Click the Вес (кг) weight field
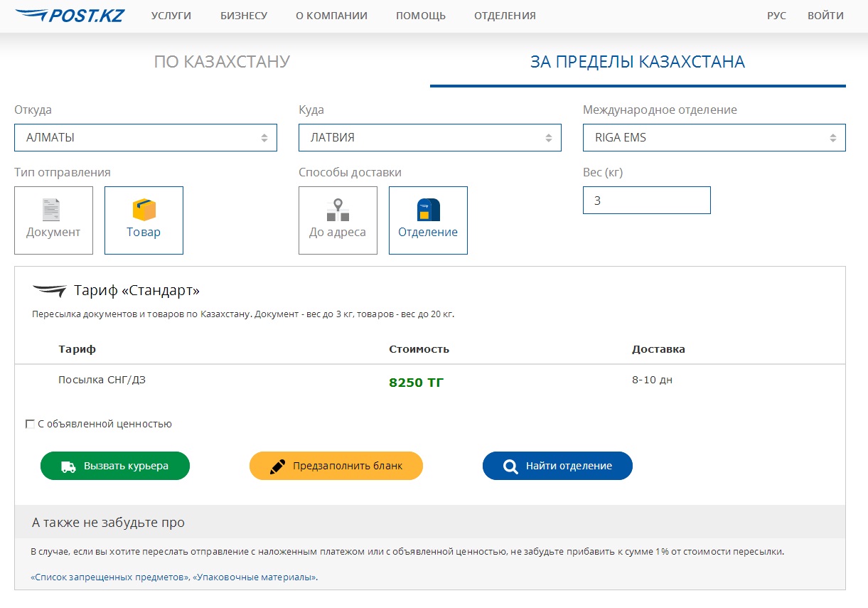The width and height of the screenshot is (868, 608). 646,201
